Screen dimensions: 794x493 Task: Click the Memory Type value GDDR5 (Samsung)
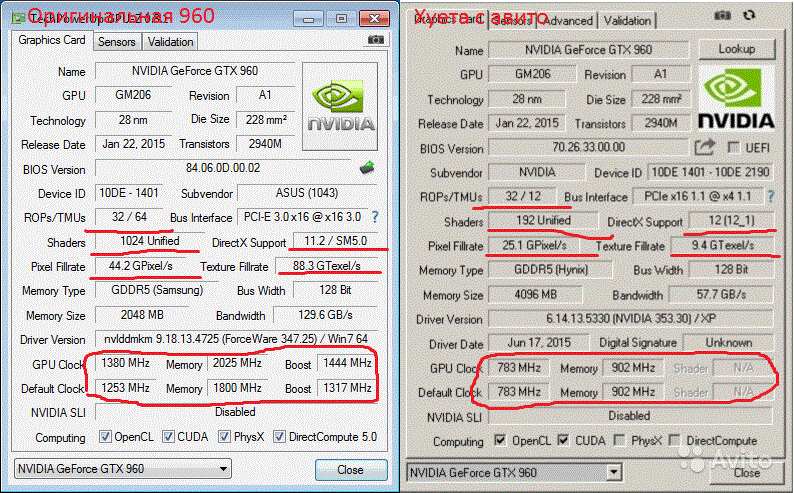pyautogui.click(x=157, y=290)
